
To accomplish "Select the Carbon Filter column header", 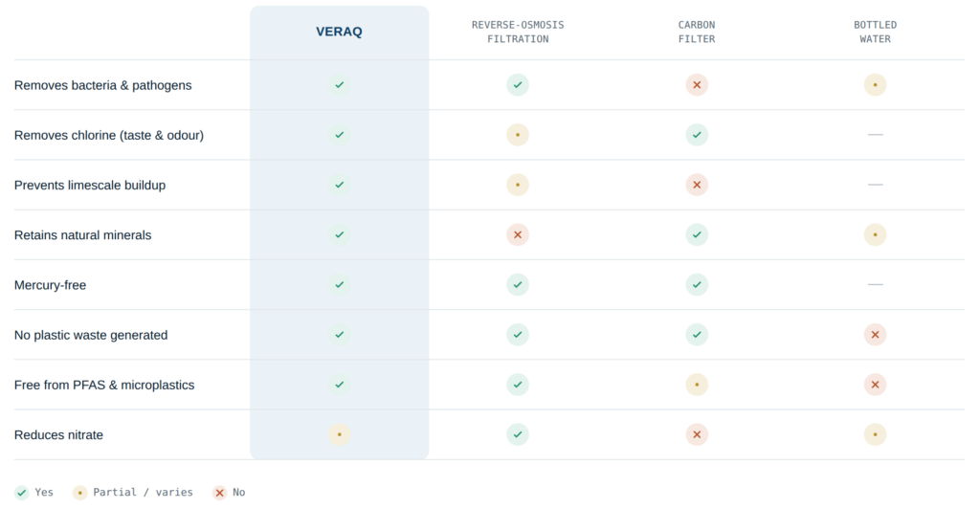I will click(697, 32).
